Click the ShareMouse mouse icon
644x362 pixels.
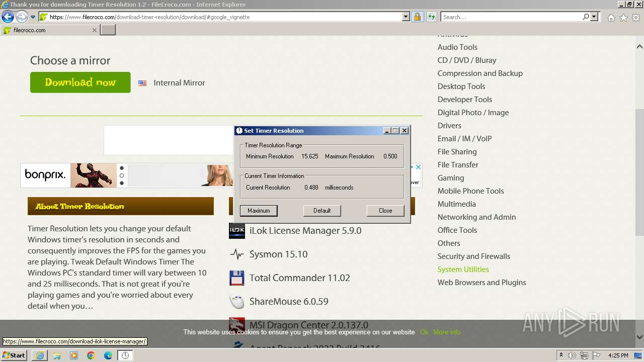[x=237, y=302]
